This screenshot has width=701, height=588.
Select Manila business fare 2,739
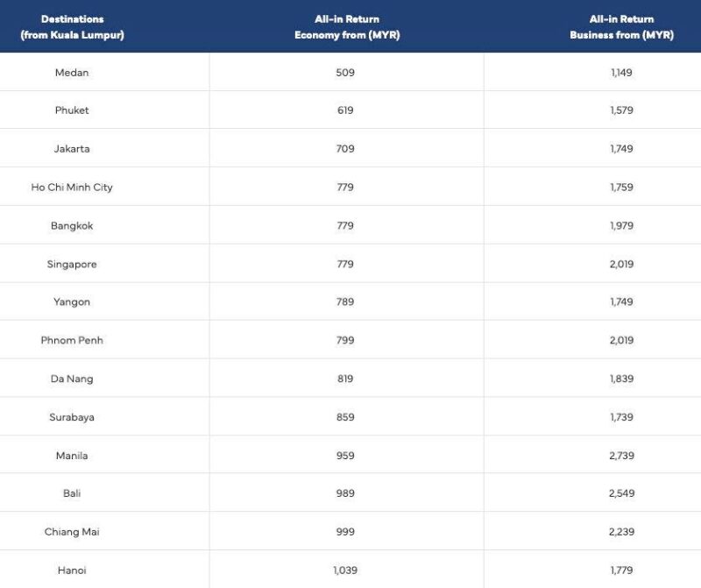[621, 455]
